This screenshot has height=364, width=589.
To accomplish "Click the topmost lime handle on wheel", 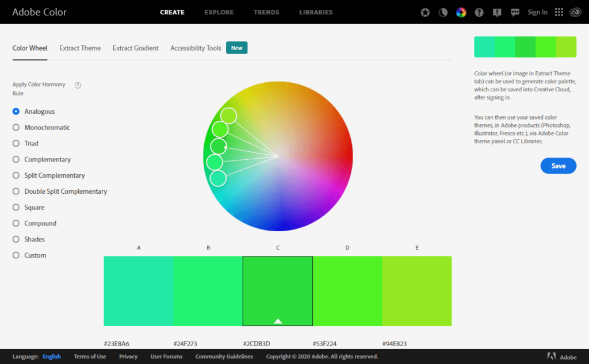I will click(228, 116).
